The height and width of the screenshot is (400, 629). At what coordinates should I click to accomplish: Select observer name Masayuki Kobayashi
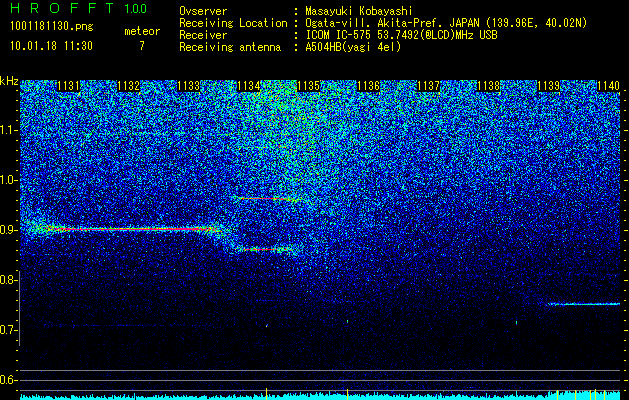[x=359, y=11]
